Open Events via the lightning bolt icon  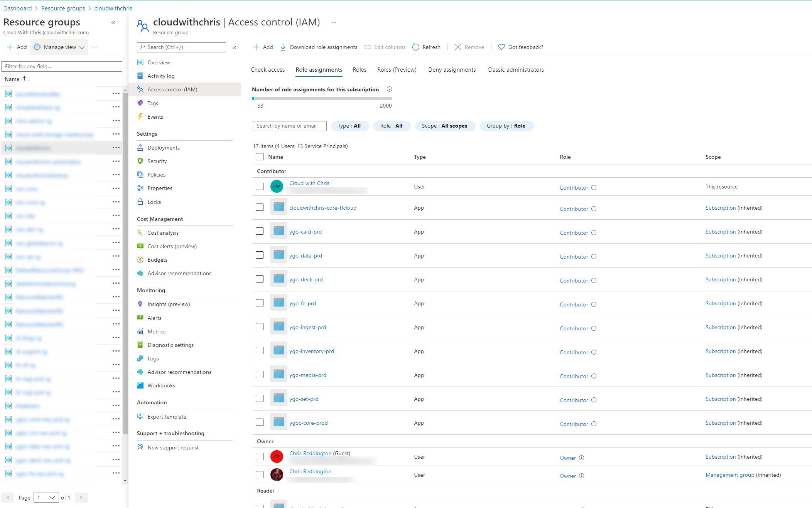tap(140, 116)
